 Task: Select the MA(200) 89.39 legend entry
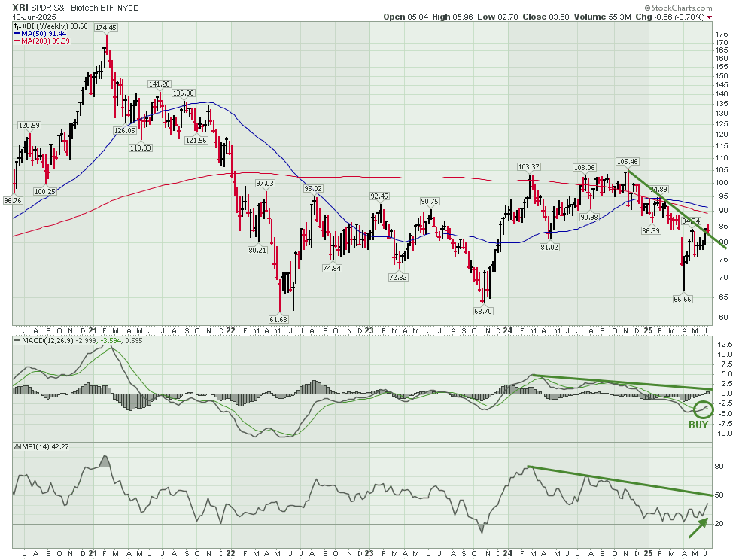point(43,41)
